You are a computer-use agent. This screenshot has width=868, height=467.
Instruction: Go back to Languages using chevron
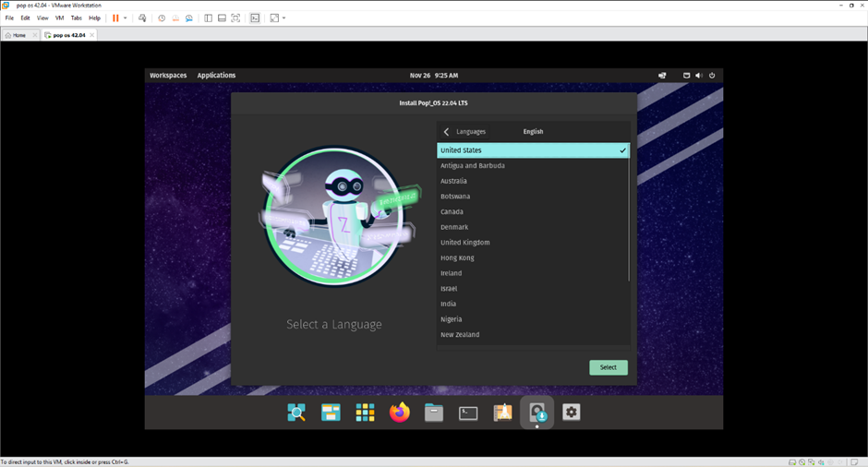pos(447,132)
